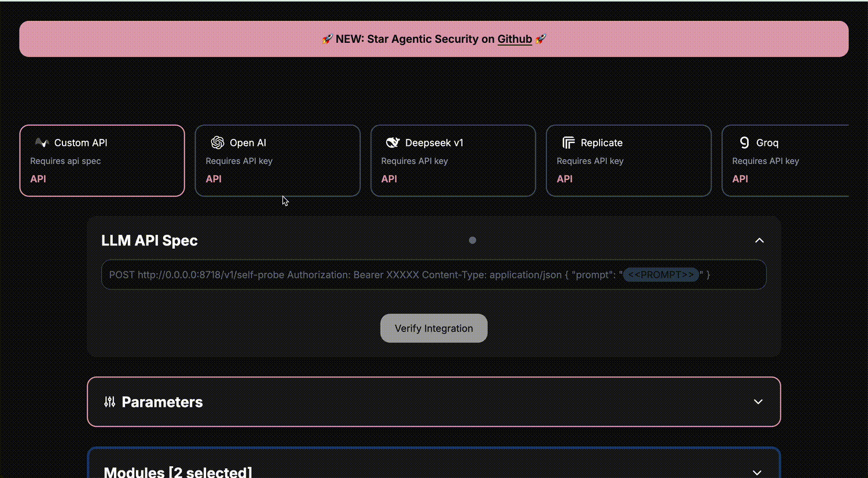Viewport: 868px width, 478px height.
Task: Click the OpenAI logo icon
Action: pyautogui.click(x=217, y=142)
